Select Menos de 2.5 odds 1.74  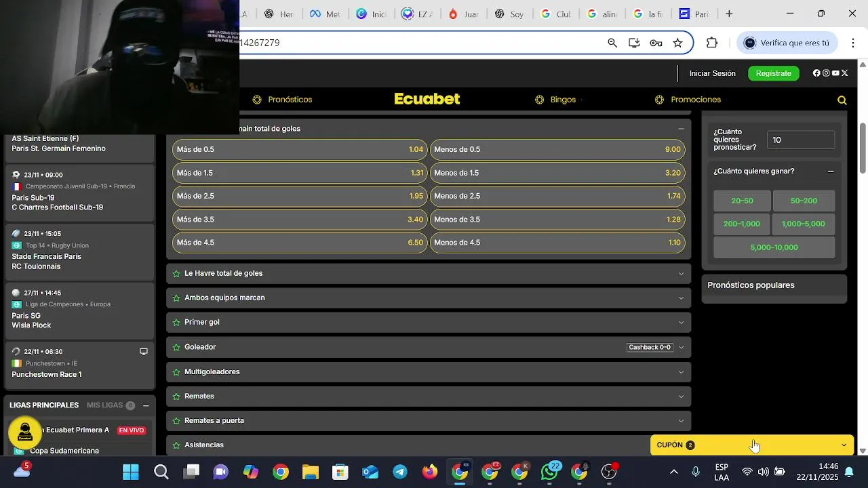[557, 196]
